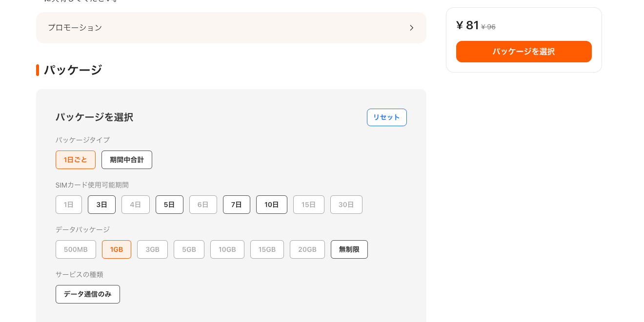The image size is (644, 322).
Task: Pick the 20GB data package
Action: 307,249
